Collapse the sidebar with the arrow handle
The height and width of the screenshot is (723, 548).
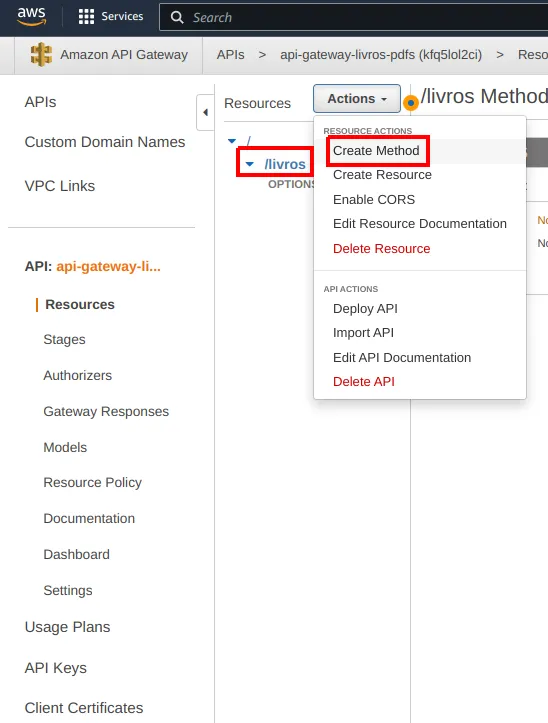[x=205, y=112]
